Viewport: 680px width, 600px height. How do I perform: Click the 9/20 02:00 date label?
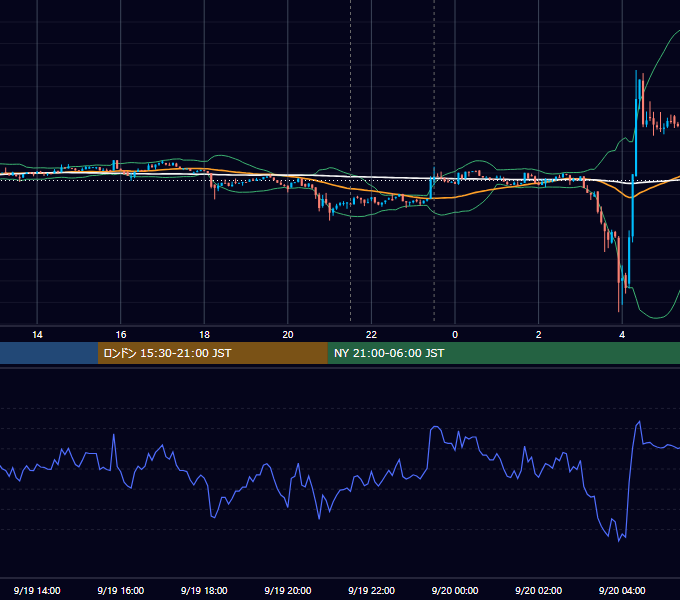point(539,590)
